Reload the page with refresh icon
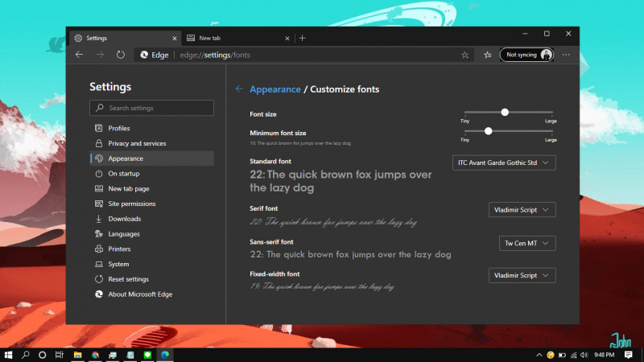 pos(120,55)
